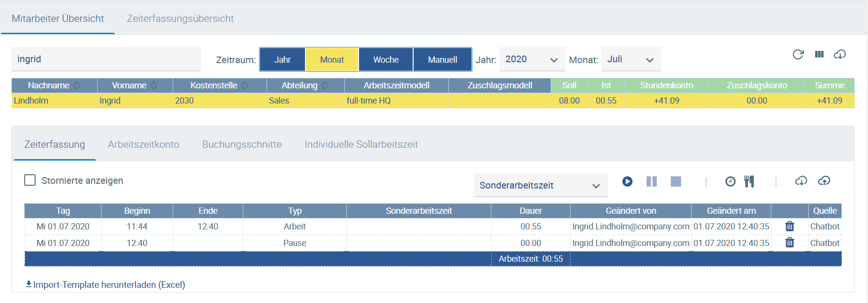The height and width of the screenshot is (303, 868).
Task: Click the Soll column header
Action: [569, 85]
